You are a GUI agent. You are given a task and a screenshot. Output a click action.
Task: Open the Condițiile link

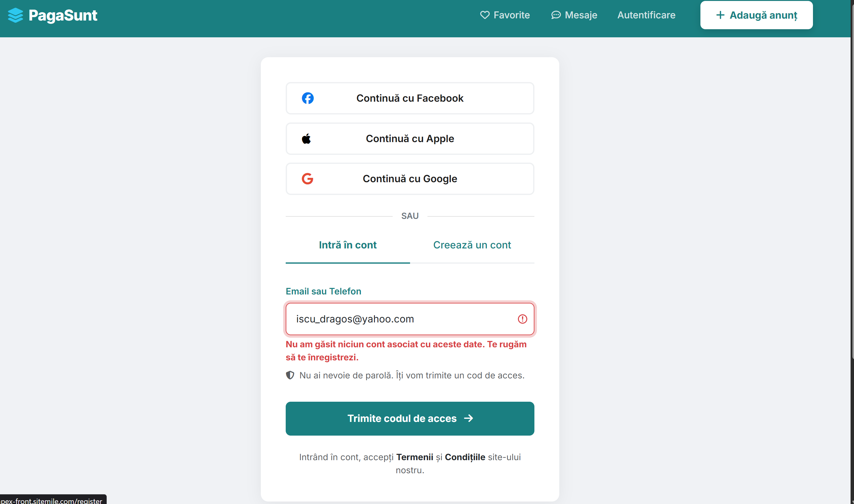464,457
